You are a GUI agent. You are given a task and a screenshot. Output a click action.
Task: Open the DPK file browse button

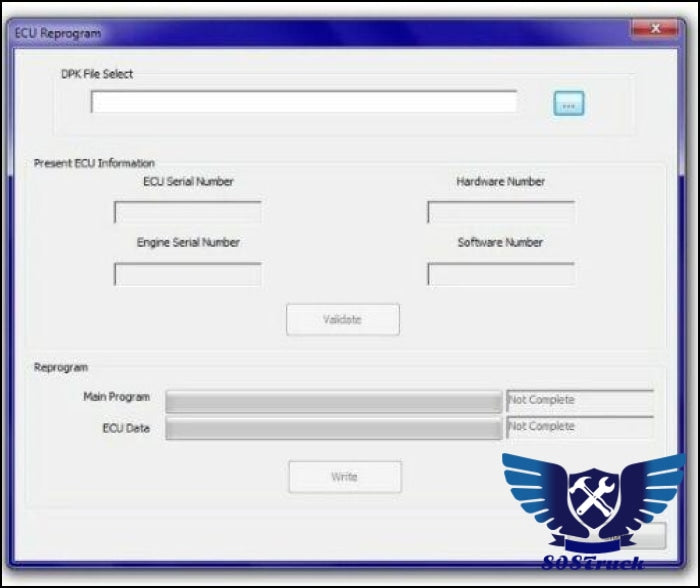tap(568, 103)
